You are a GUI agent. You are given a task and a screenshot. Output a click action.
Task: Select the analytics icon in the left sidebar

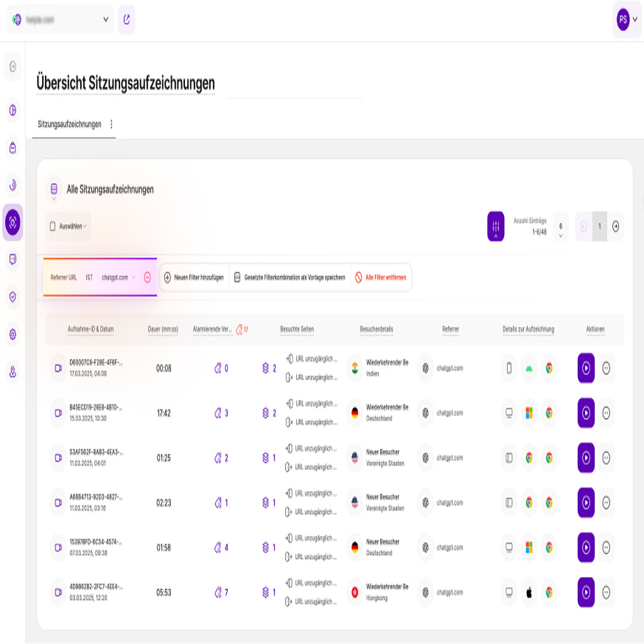pyautogui.click(x=12, y=109)
